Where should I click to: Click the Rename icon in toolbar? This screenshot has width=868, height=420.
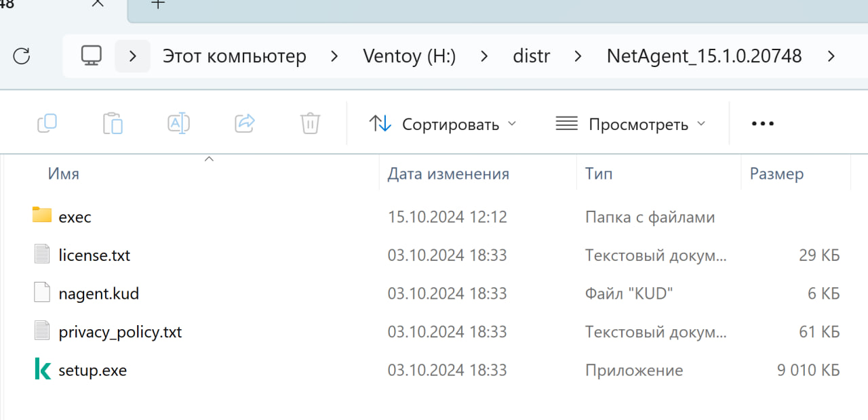pos(178,123)
